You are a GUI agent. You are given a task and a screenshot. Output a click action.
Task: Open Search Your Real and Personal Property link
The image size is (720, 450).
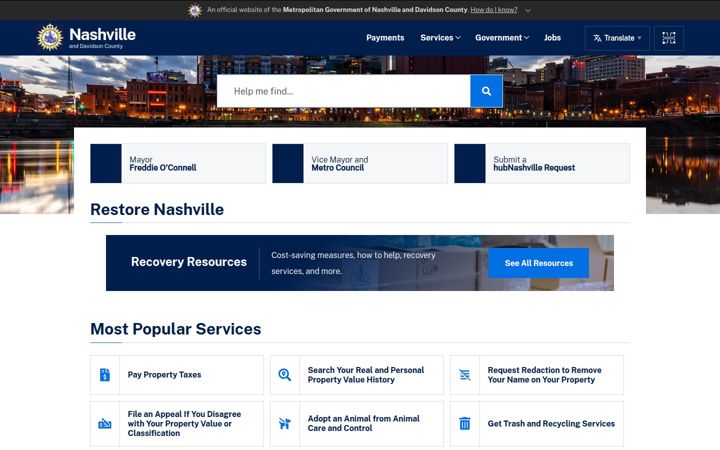click(x=366, y=375)
